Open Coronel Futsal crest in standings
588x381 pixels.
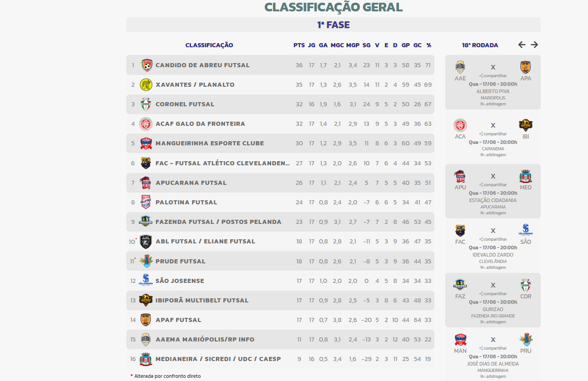point(146,104)
